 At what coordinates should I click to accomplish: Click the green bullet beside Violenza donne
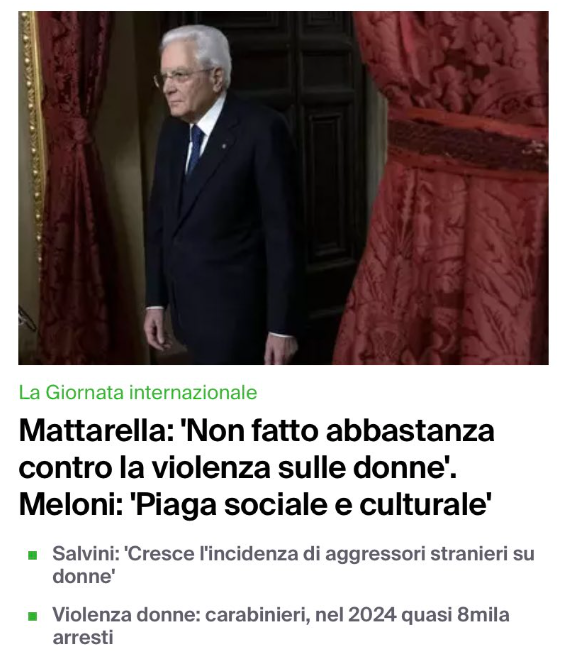point(32,615)
